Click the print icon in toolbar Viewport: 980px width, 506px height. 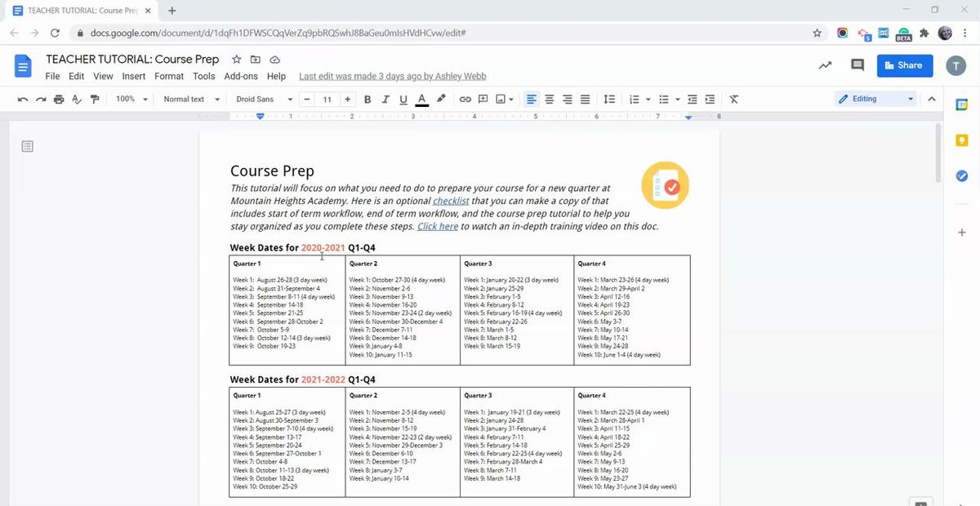tap(59, 100)
